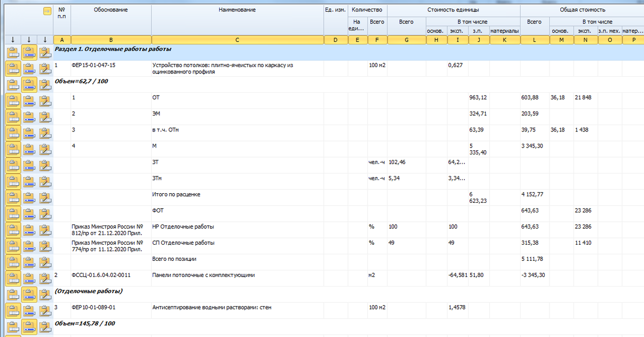Select cell with code ФЕР15-01-047-15
Screen dimensions: 644x337
click(111, 69)
